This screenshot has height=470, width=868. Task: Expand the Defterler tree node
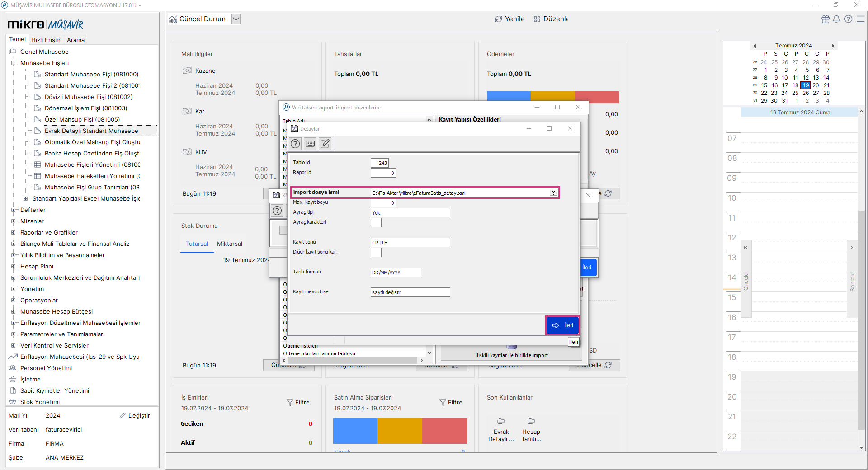[13, 210]
